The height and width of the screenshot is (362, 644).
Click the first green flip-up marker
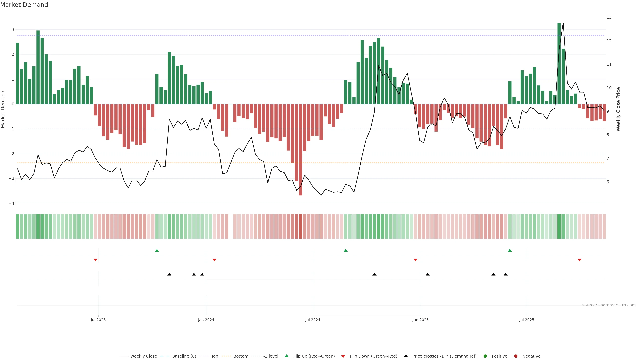pos(157,250)
